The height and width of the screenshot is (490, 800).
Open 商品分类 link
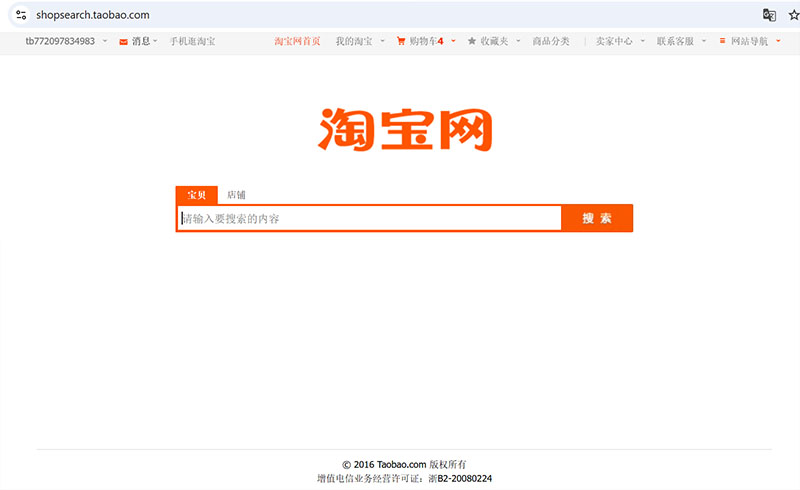tap(551, 41)
